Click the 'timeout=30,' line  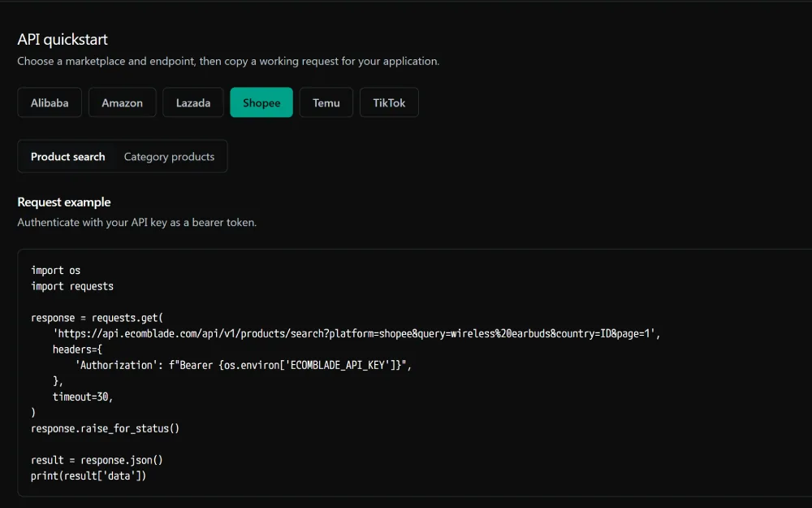83,397
